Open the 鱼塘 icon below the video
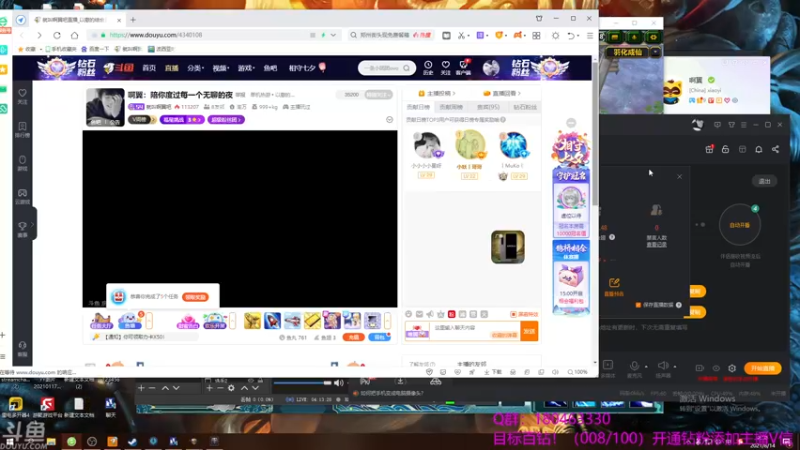Viewport: 800px width, 450px height. [x=130, y=321]
